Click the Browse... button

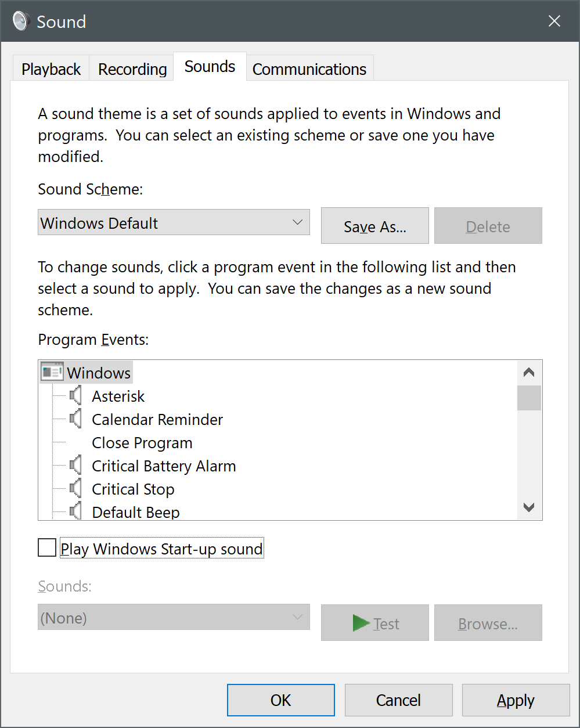tap(488, 623)
